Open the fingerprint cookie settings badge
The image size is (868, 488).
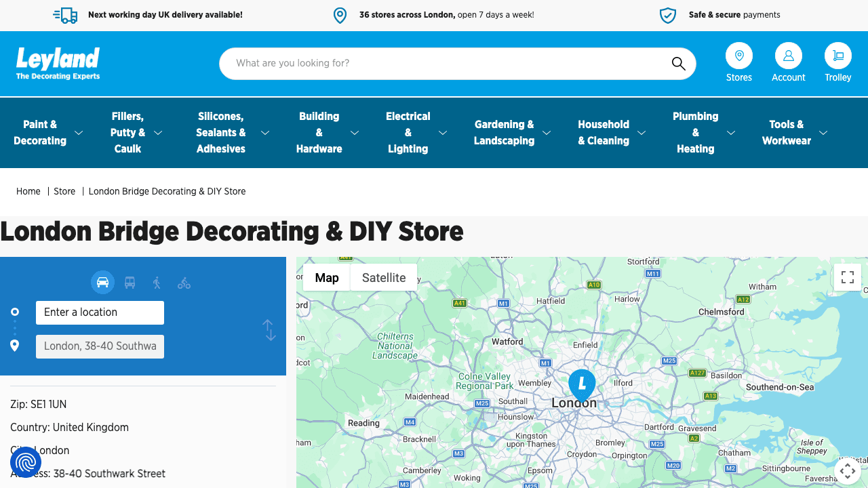click(26, 463)
